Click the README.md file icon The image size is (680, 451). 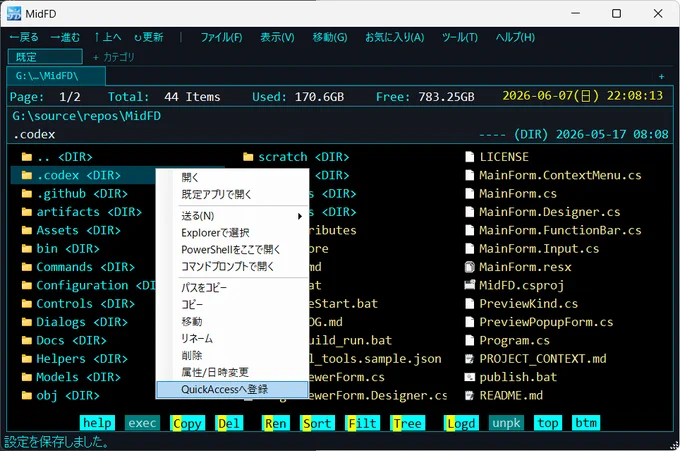(x=469, y=395)
